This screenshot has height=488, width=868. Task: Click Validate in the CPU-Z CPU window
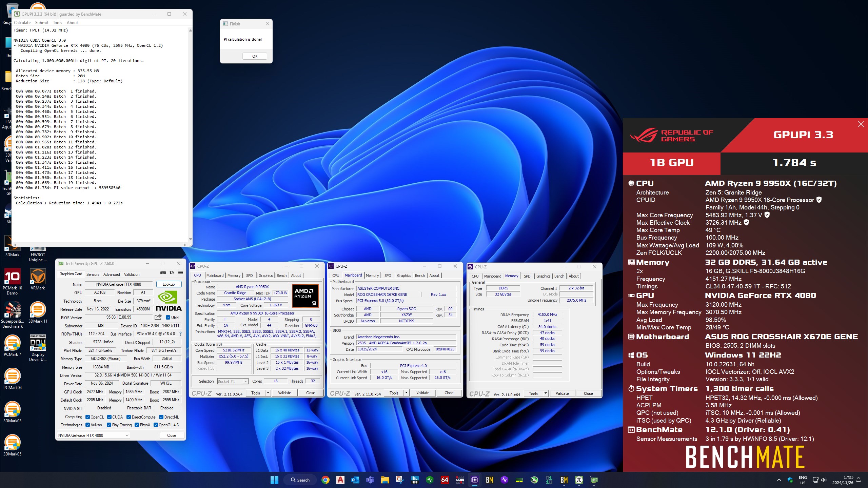coord(284,393)
